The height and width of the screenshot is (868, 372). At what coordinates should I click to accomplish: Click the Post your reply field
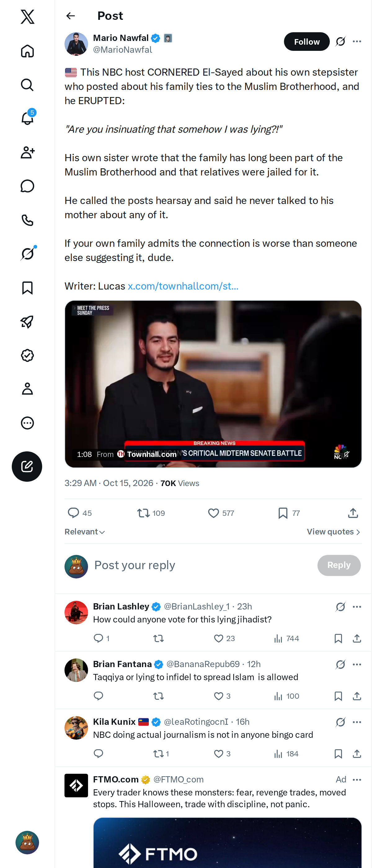pos(202,565)
